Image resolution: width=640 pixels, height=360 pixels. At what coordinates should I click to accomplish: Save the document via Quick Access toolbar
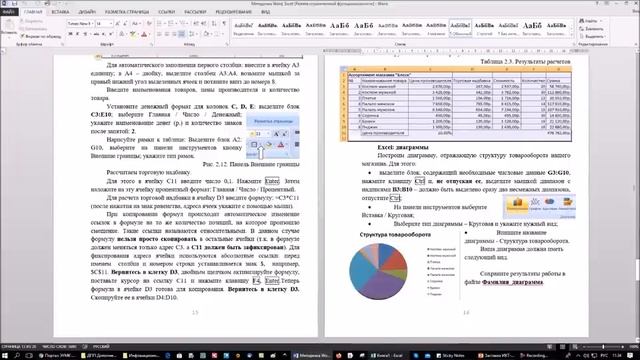[15, 3]
